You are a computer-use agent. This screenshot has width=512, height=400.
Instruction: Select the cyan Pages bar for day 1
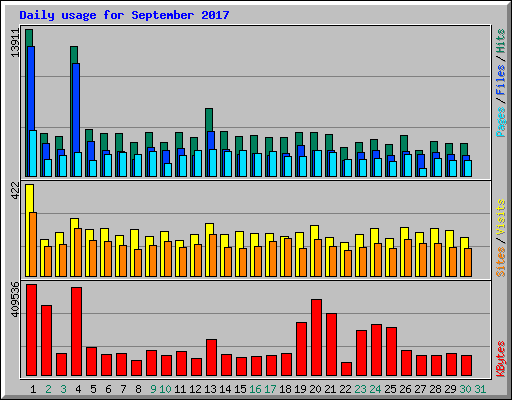[33, 153]
